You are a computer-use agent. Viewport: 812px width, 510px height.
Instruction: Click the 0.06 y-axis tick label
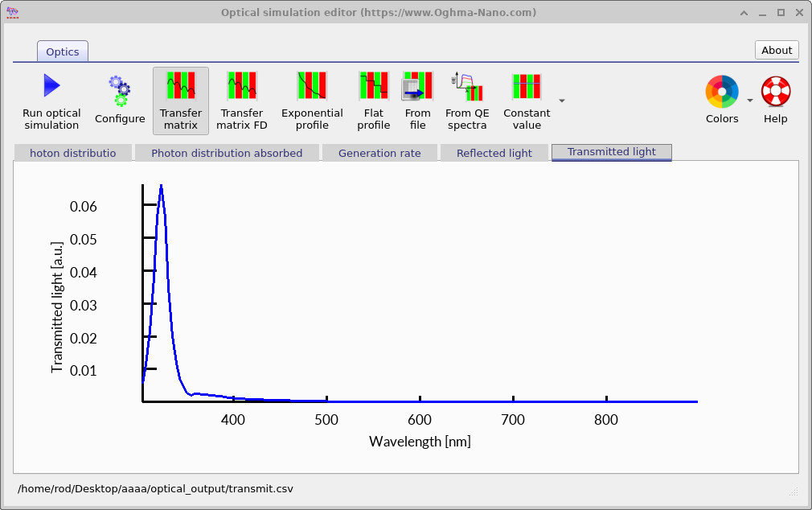pos(84,206)
